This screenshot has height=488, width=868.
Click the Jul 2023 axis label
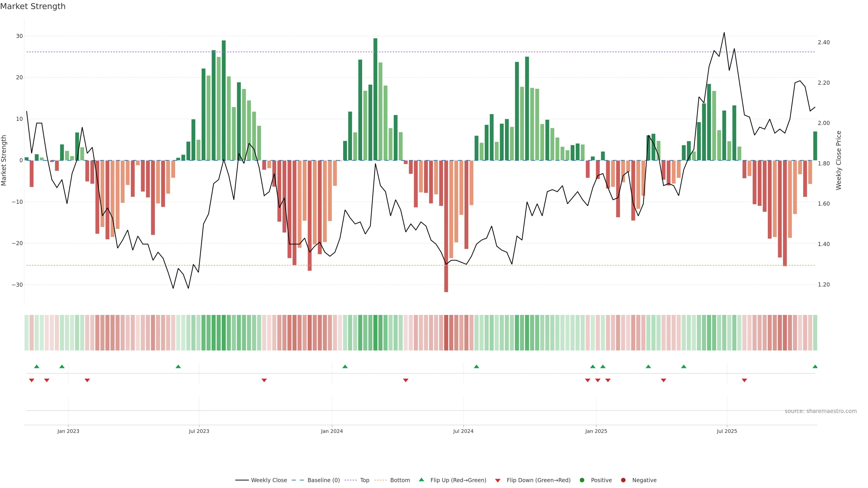click(199, 431)
